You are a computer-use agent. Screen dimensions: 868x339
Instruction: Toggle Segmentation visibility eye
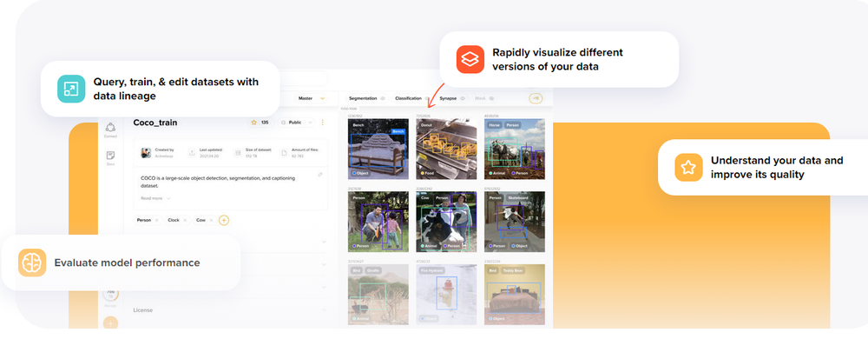point(382,98)
